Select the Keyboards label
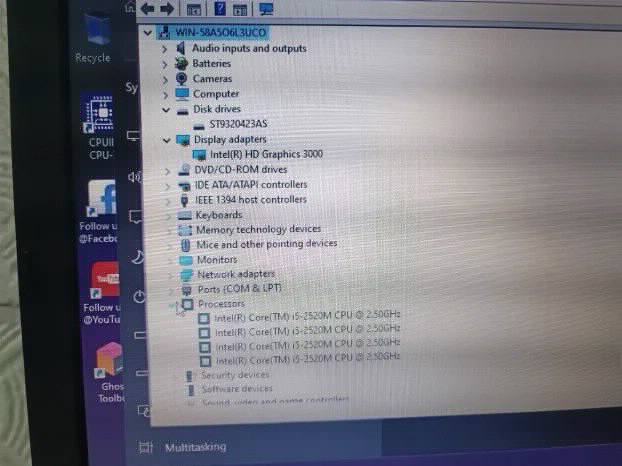The height and width of the screenshot is (466, 622). coord(219,215)
